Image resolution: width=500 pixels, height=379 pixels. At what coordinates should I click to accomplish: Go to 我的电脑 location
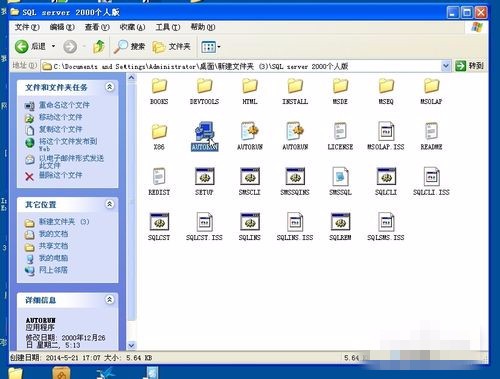(53, 258)
